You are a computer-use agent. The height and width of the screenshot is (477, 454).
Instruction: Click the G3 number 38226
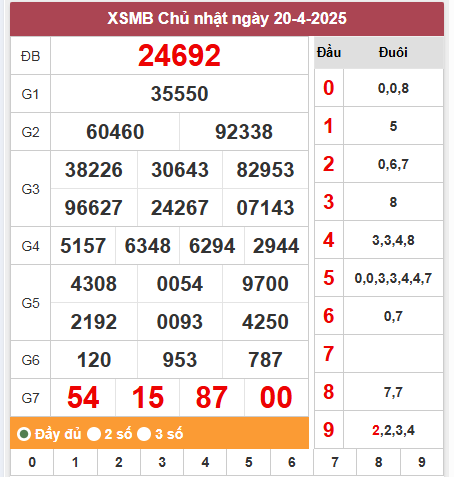94,170
